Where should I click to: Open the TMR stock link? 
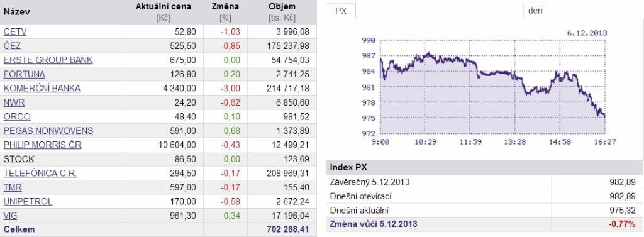[x=13, y=188]
